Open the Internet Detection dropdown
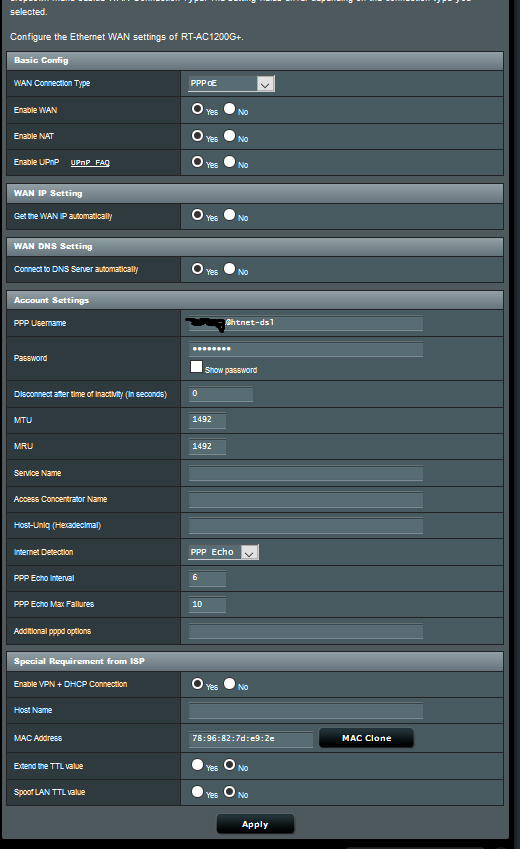 (x=223, y=552)
